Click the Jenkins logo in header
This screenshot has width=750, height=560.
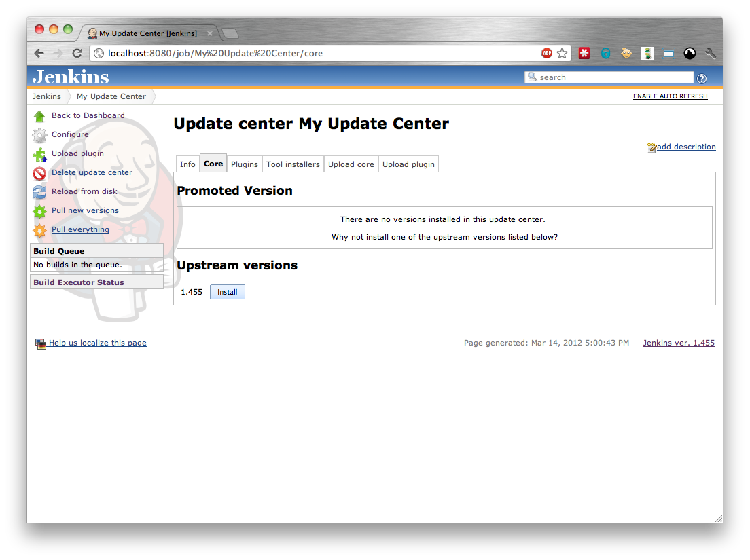point(71,77)
